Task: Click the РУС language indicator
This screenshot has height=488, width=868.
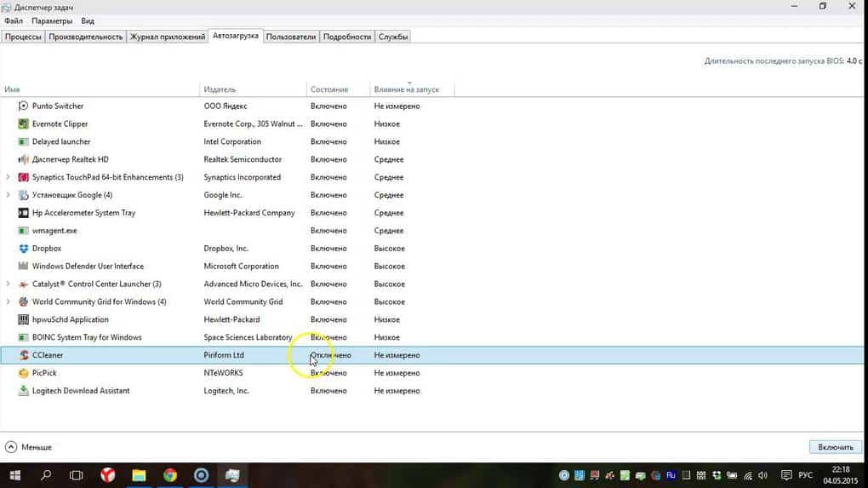Action: tap(805, 475)
